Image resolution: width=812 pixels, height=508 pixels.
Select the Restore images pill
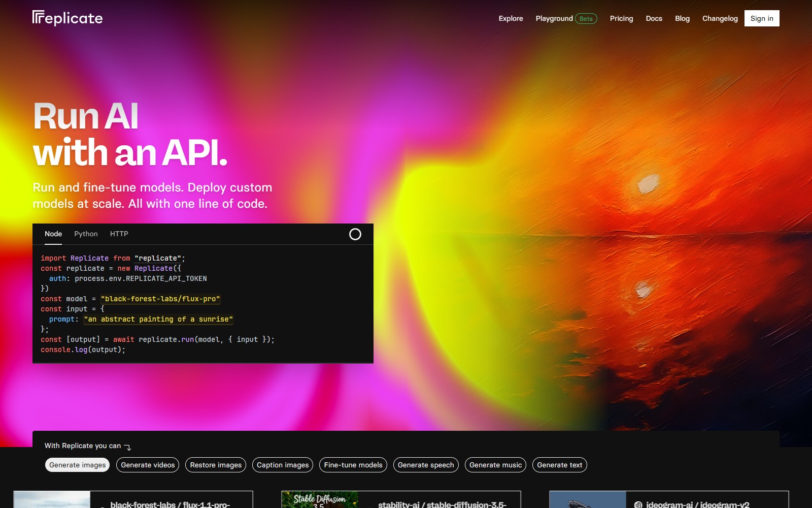click(x=216, y=465)
